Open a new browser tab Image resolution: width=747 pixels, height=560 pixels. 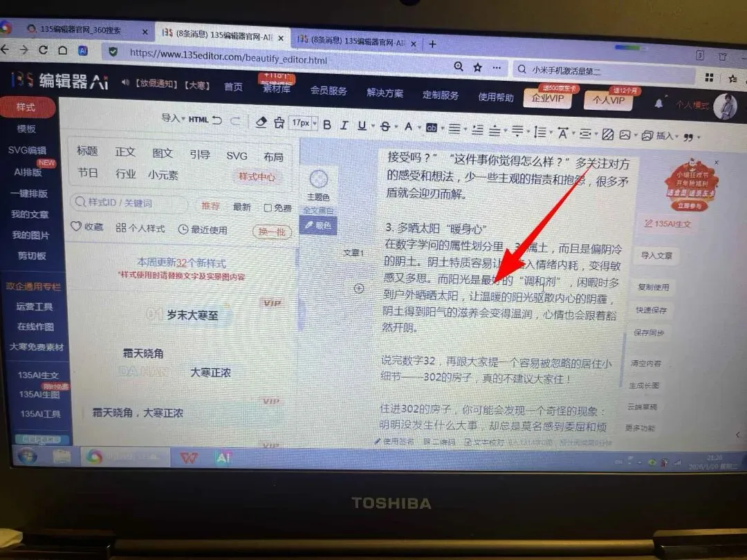432,44
